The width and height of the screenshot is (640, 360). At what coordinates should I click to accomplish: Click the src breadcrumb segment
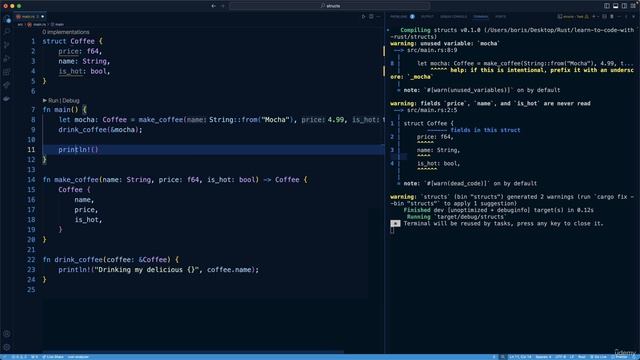click(x=20, y=24)
